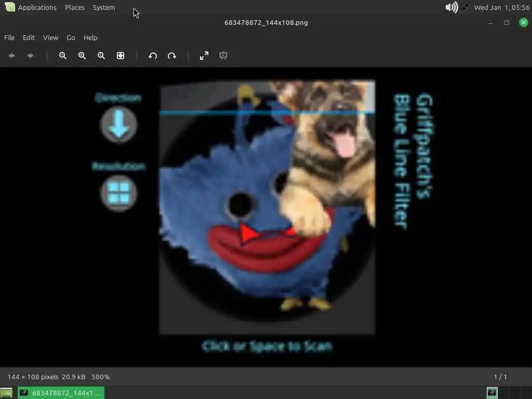532x399 pixels.
Task: Click the show desktop icon in taskbar
Action: (6, 393)
